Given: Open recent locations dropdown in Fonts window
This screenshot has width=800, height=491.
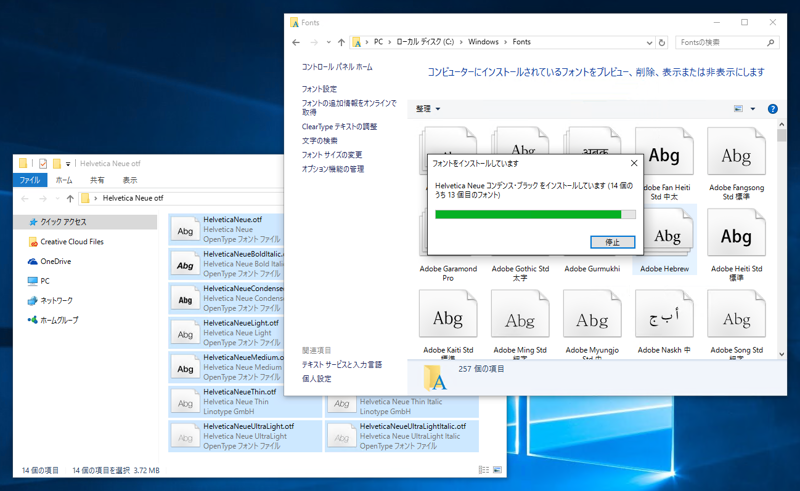Looking at the screenshot, I should tap(328, 42).
